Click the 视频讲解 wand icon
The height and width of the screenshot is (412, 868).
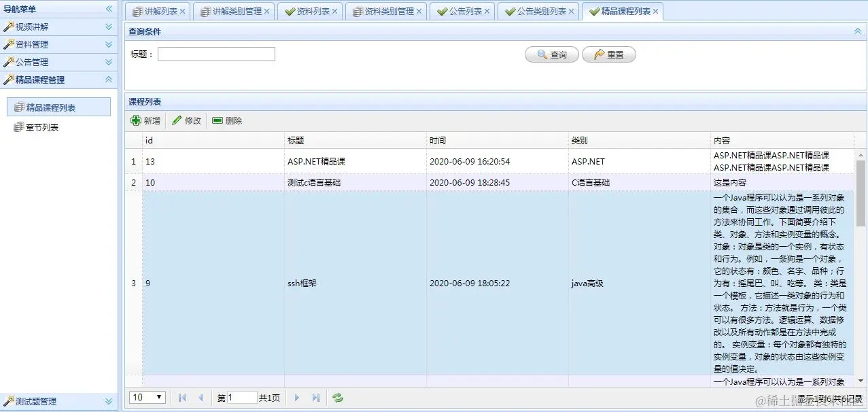pyautogui.click(x=9, y=27)
